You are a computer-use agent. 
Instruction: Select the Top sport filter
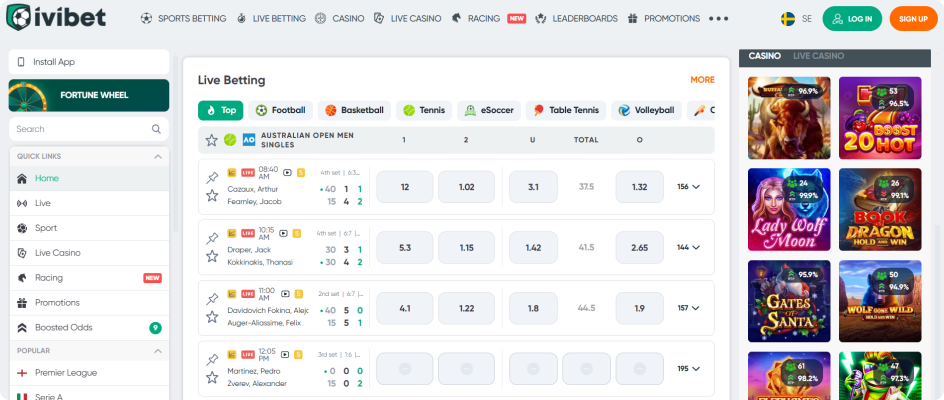click(x=220, y=110)
